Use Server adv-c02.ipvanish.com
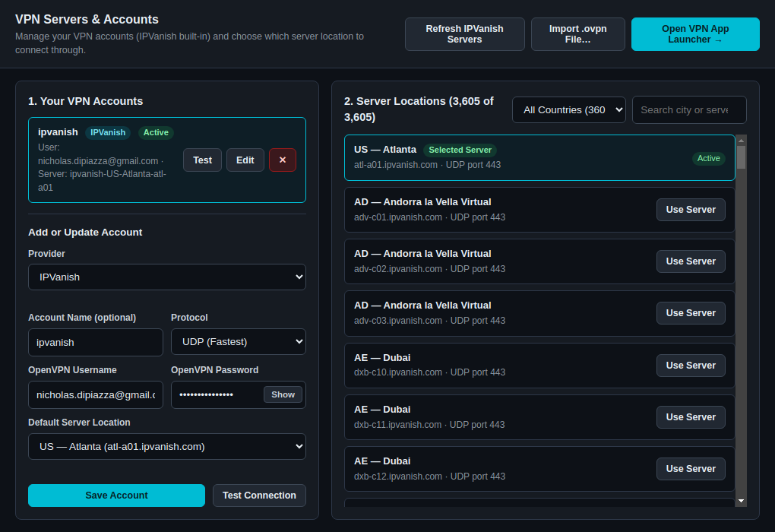 691,261
